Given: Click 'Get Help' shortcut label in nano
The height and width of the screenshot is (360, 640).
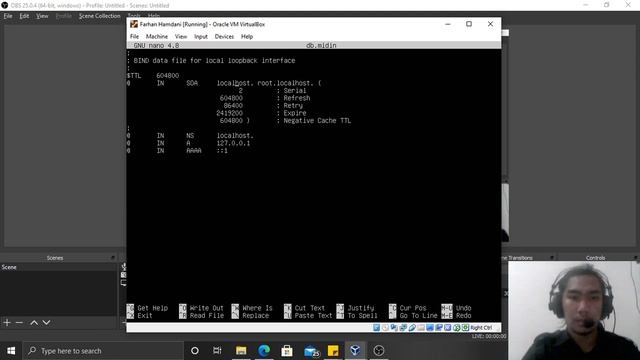Looking at the screenshot, I should pos(153,308).
